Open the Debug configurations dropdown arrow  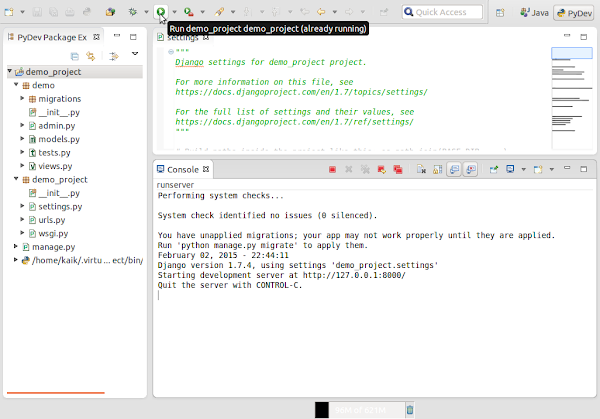[146, 12]
